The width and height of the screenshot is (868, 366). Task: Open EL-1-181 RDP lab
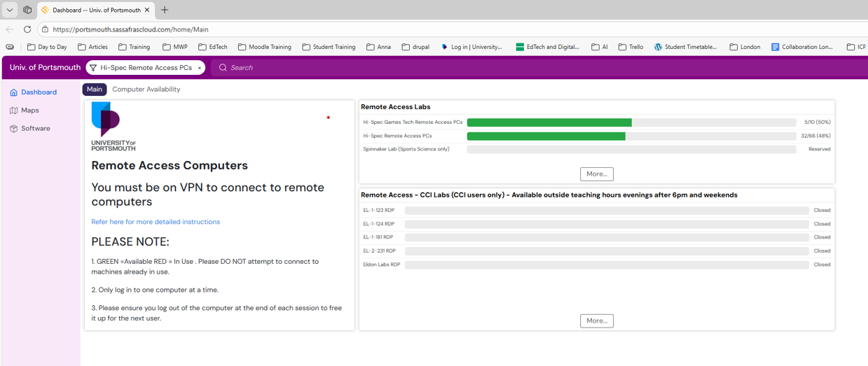[x=378, y=237]
